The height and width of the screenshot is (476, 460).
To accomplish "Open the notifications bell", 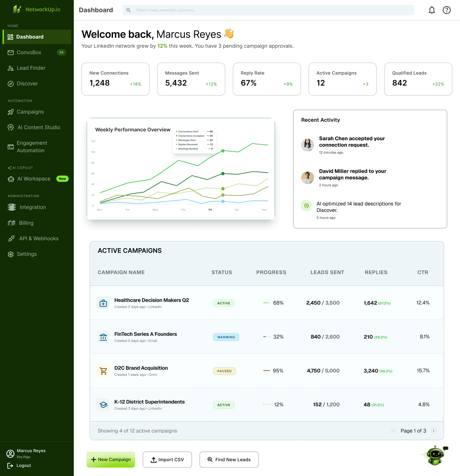I will (x=432, y=10).
